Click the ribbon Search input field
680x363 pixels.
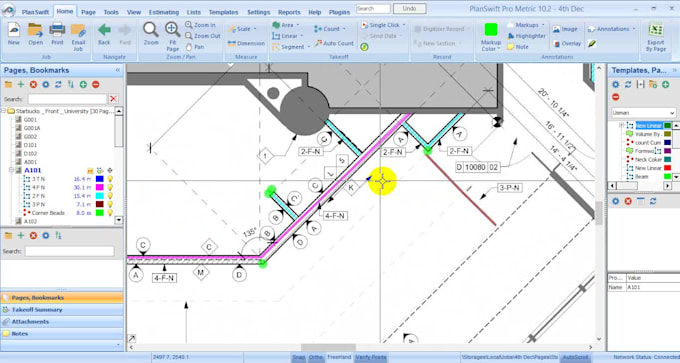pos(373,9)
